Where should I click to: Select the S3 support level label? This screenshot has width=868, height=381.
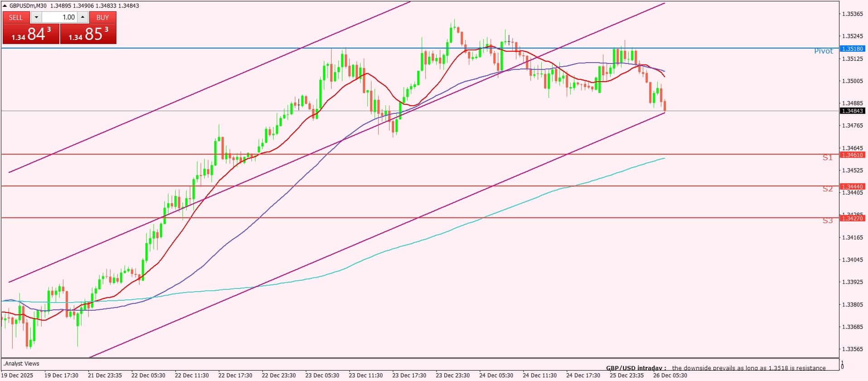click(x=827, y=221)
